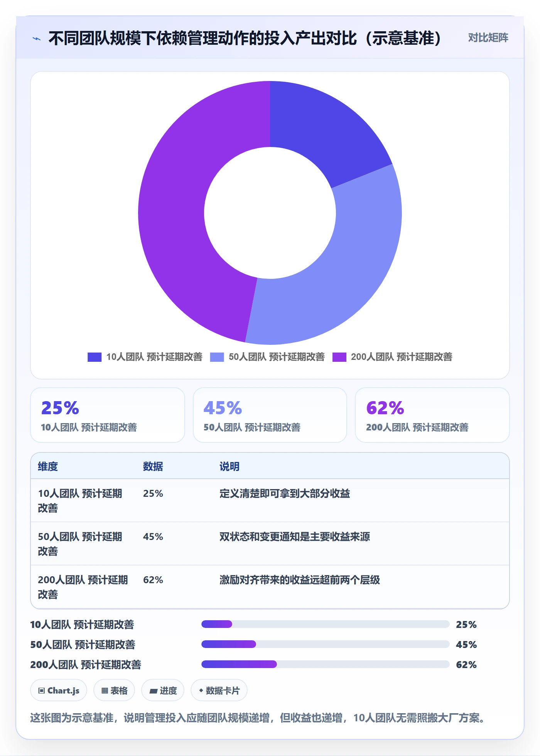Select the 62% data card
The height and width of the screenshot is (756, 540).
point(432,415)
